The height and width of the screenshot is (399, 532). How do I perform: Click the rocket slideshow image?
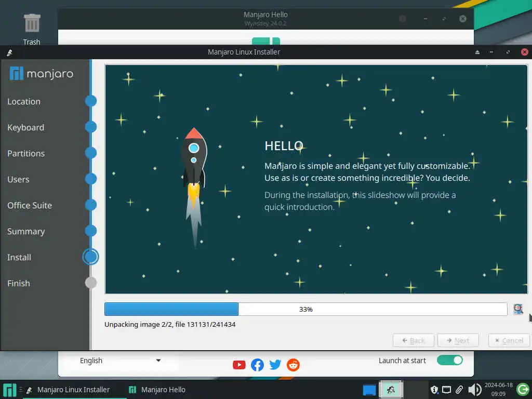pyautogui.click(x=194, y=188)
